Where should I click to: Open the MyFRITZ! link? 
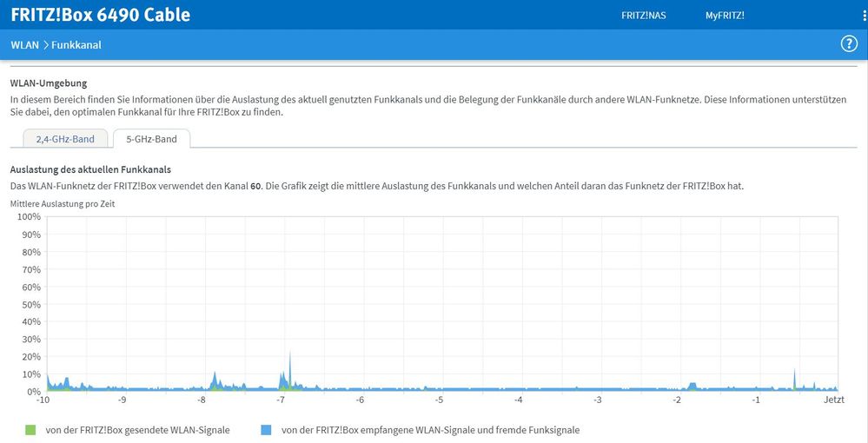point(725,16)
